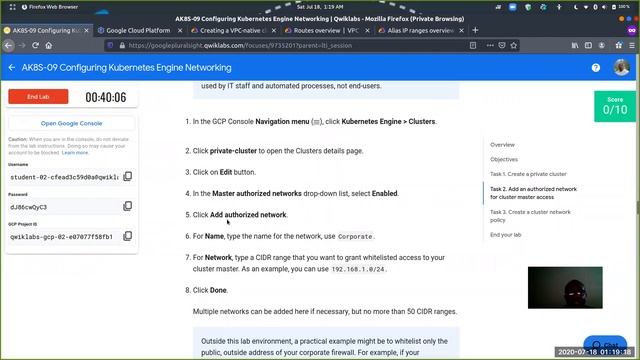Click the padlock site info icon
The height and width of the screenshot is (360, 640).
click(x=122, y=46)
